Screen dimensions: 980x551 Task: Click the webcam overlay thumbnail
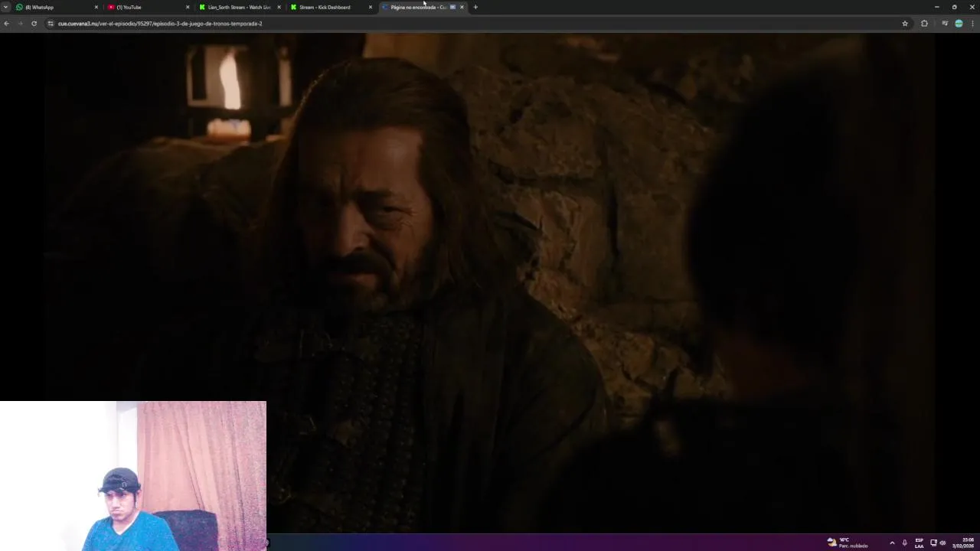133,476
